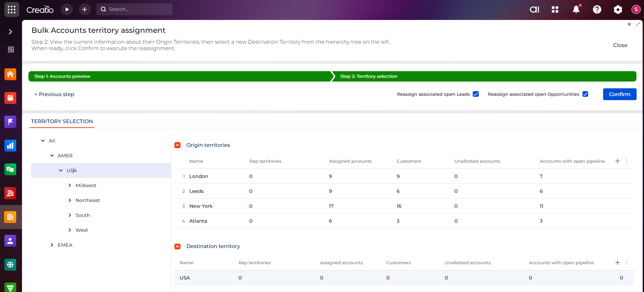Viewport: 644px width, 292px height.
Task: Open the blue bar chart sidebar icon
Action: (10, 145)
